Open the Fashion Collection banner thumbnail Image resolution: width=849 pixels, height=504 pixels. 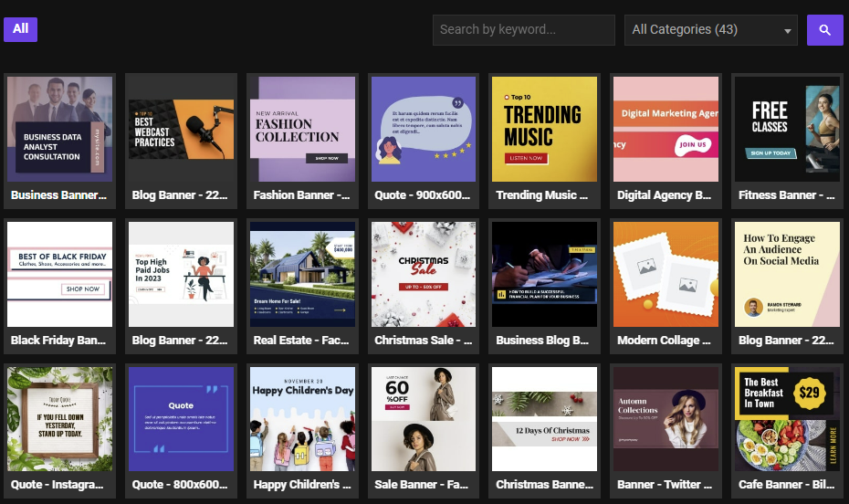pos(302,129)
